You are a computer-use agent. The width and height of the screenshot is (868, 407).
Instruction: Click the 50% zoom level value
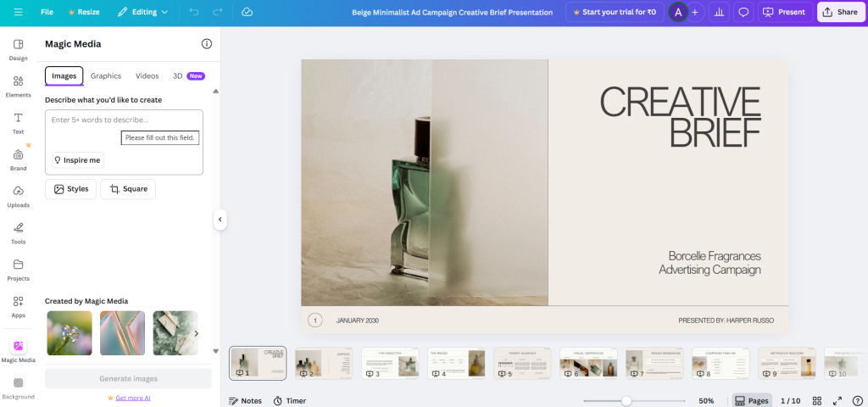tap(706, 401)
